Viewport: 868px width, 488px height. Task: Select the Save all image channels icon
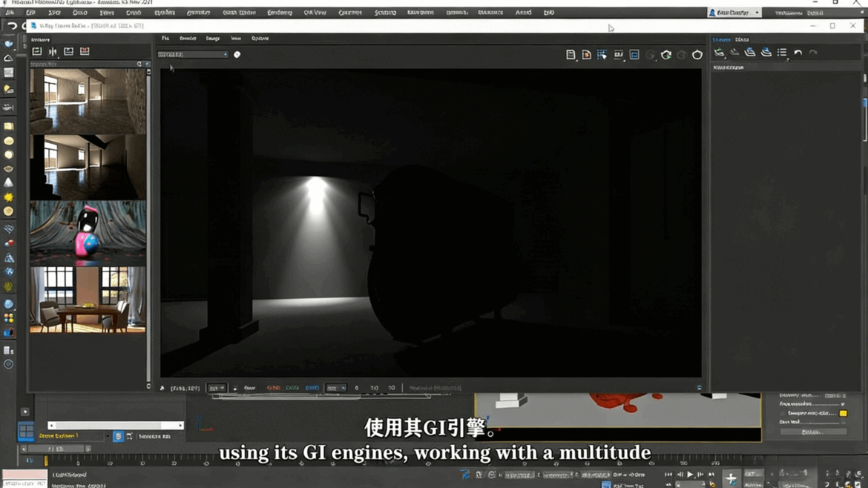pyautogui.click(x=588, y=54)
